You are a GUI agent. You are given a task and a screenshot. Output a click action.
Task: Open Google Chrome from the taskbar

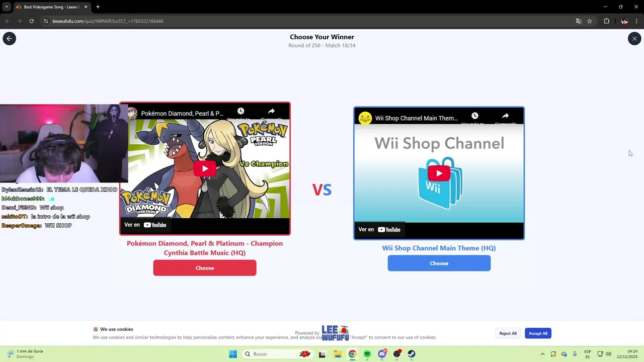click(352, 354)
